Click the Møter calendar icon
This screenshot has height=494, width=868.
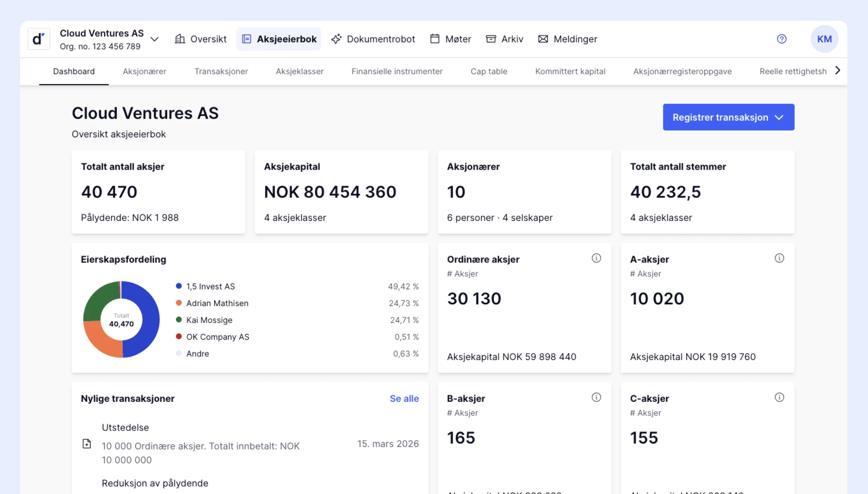click(435, 39)
